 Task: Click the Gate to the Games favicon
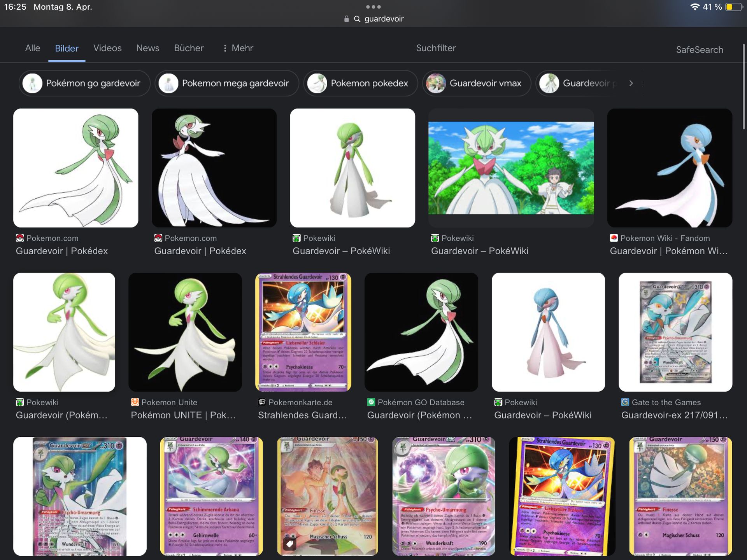tap(625, 402)
